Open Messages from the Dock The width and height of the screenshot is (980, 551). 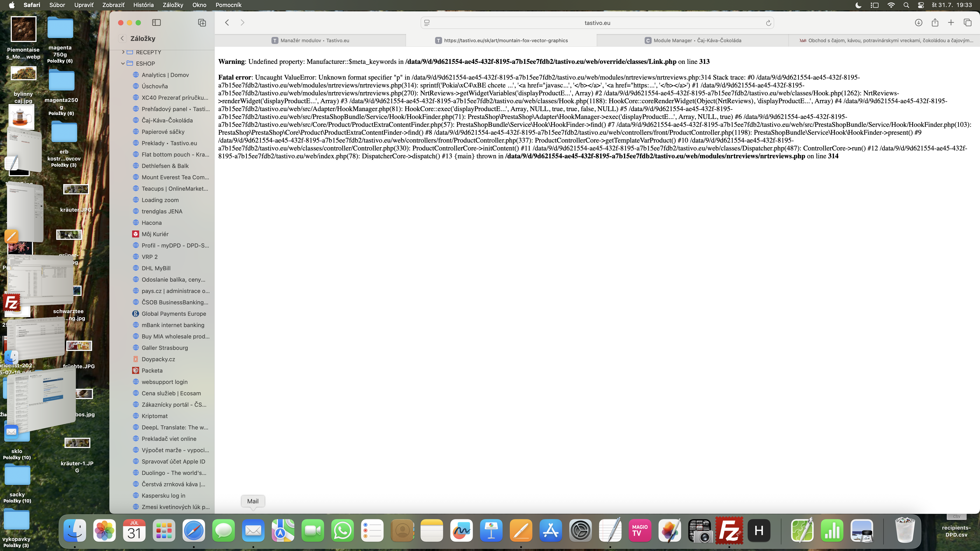tap(223, 530)
